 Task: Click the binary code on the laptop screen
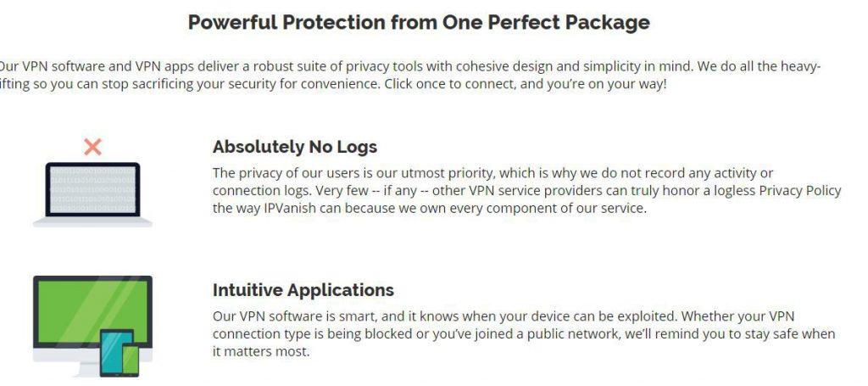click(x=92, y=190)
